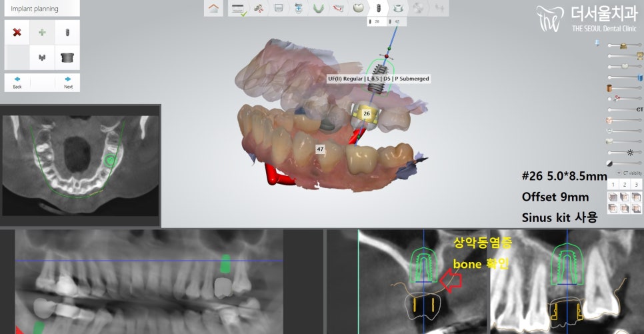
Task: Adjust the brightness sun slider
Action: point(630,153)
